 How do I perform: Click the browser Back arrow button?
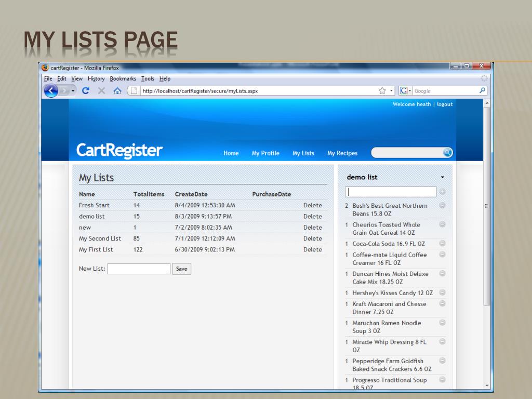point(51,90)
